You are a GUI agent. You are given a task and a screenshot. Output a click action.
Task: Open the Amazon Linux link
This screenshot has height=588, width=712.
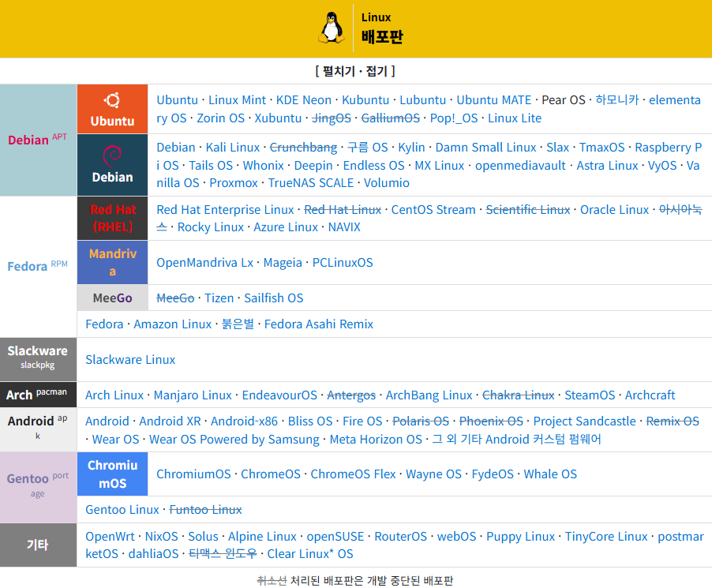(173, 324)
